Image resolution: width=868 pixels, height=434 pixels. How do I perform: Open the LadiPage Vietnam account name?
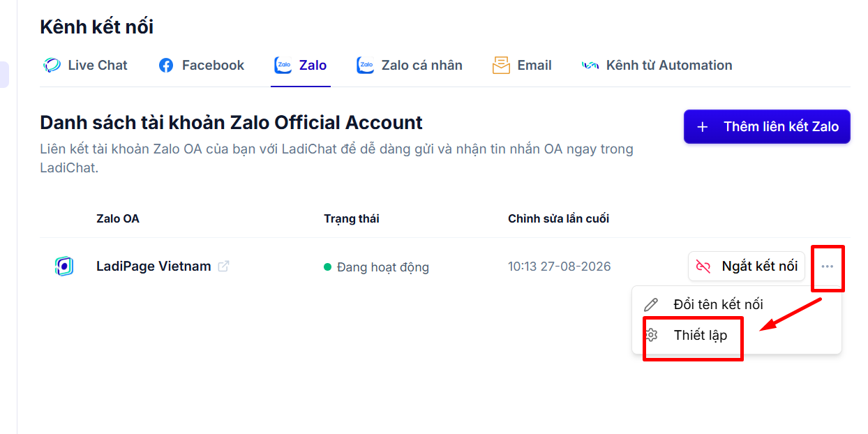154,267
